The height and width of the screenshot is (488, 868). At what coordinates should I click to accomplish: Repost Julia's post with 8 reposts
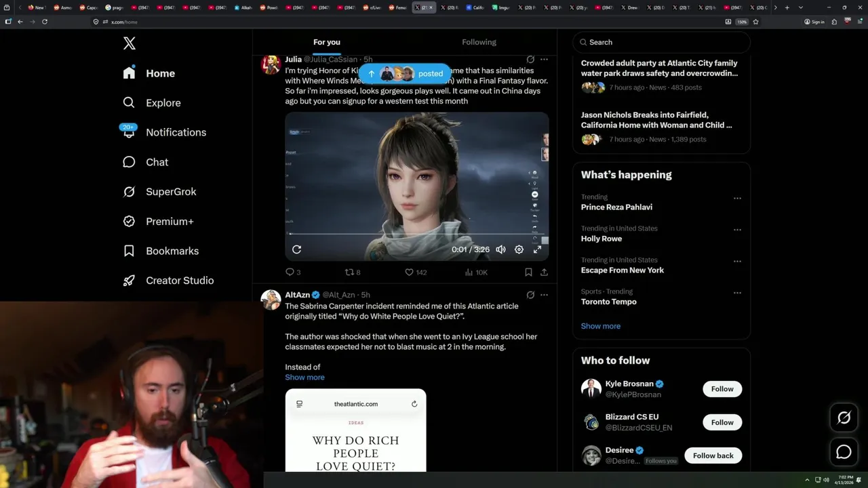353,272
